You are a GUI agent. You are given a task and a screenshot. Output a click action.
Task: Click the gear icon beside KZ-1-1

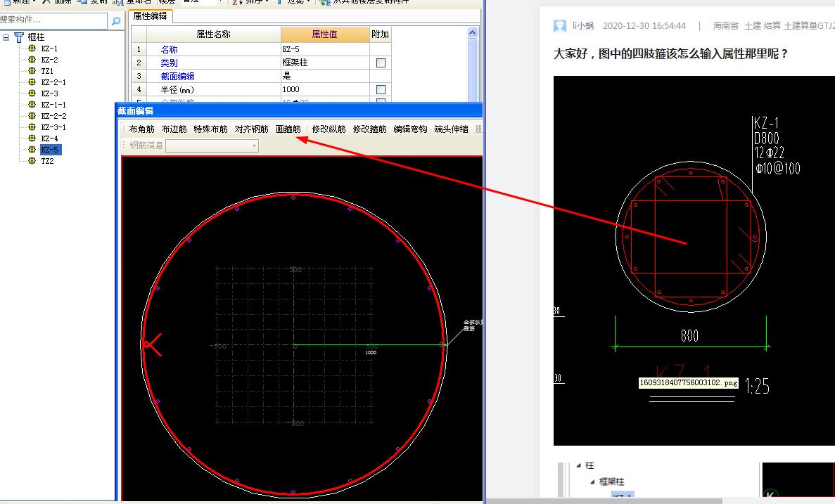pyautogui.click(x=32, y=104)
